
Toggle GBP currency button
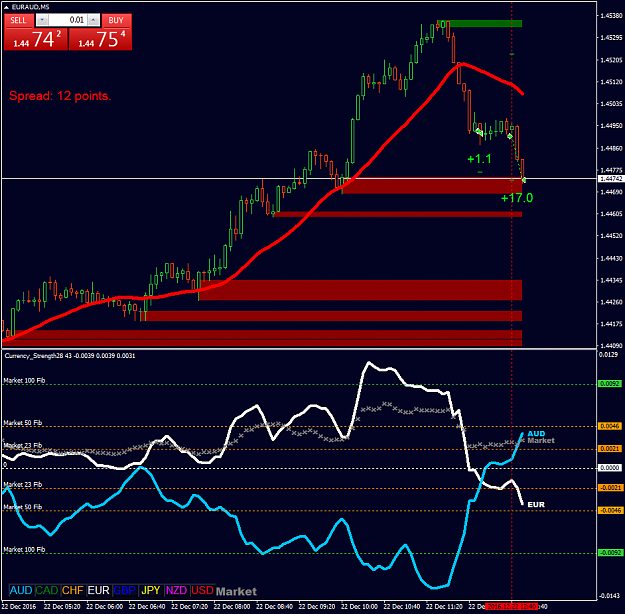(124, 590)
